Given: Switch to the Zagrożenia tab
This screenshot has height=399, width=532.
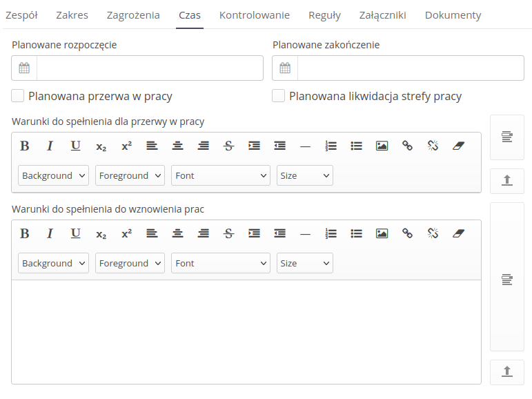Looking at the screenshot, I should (x=133, y=15).
